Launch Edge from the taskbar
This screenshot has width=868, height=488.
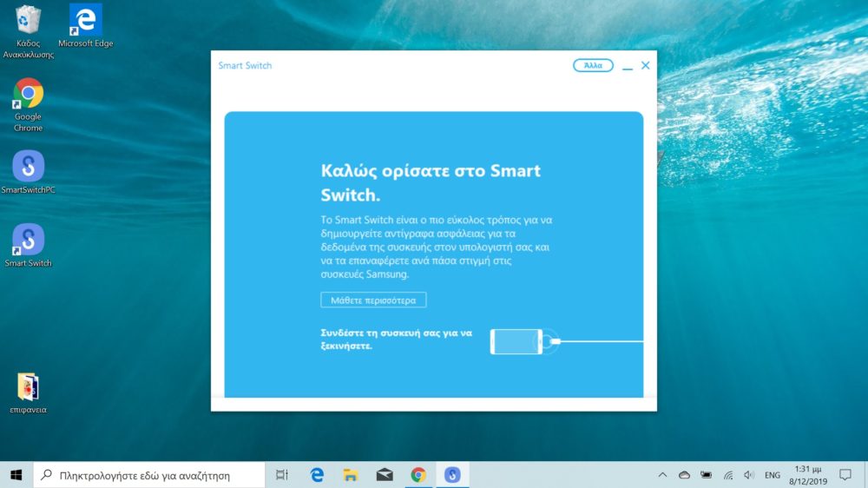[x=317, y=475]
